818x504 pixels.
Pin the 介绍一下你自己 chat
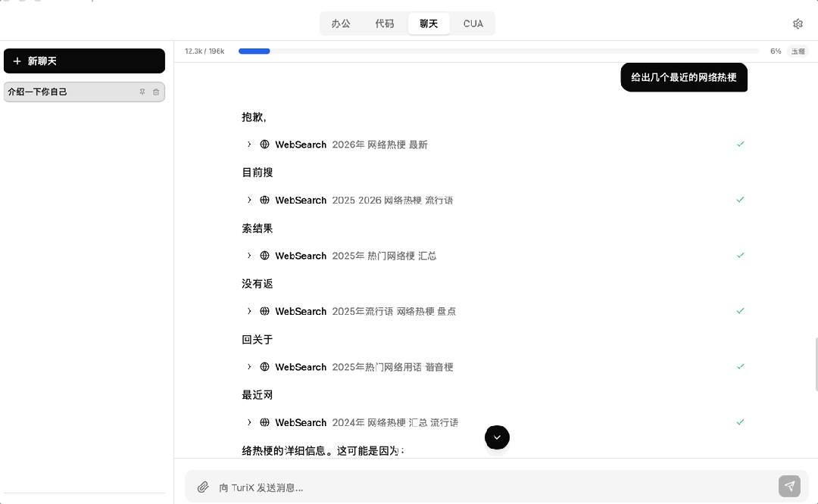click(x=142, y=92)
